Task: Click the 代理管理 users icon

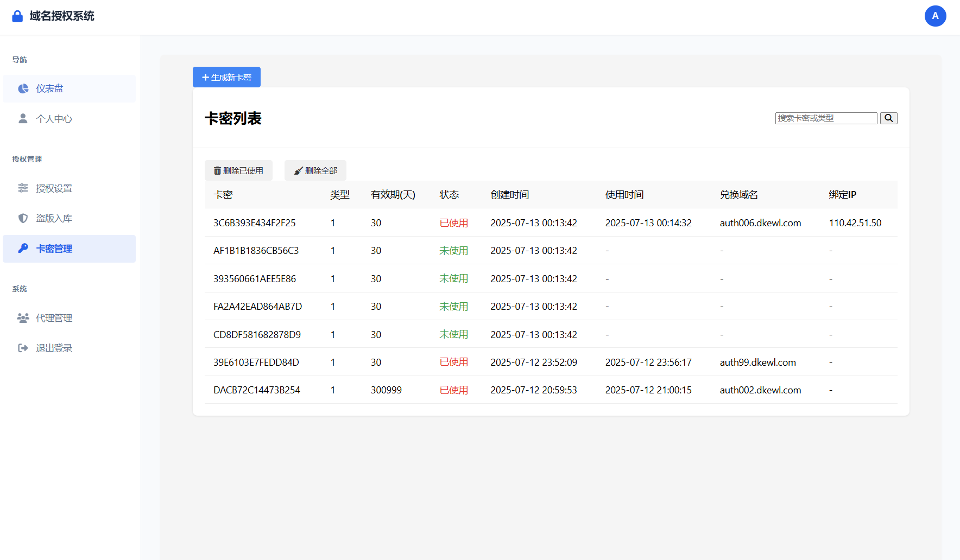Action: click(23, 318)
